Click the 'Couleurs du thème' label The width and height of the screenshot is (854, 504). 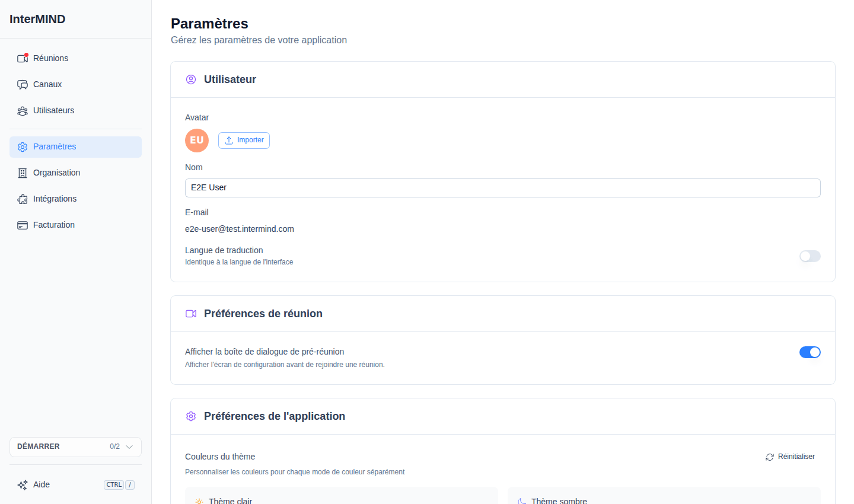tap(220, 457)
